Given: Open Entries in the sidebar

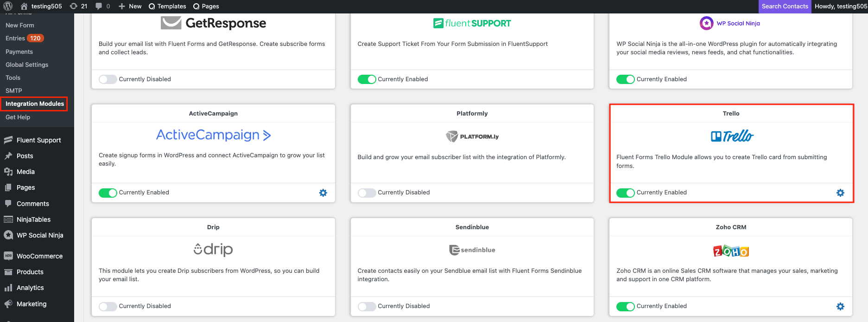Looking at the screenshot, I should pyautogui.click(x=15, y=38).
